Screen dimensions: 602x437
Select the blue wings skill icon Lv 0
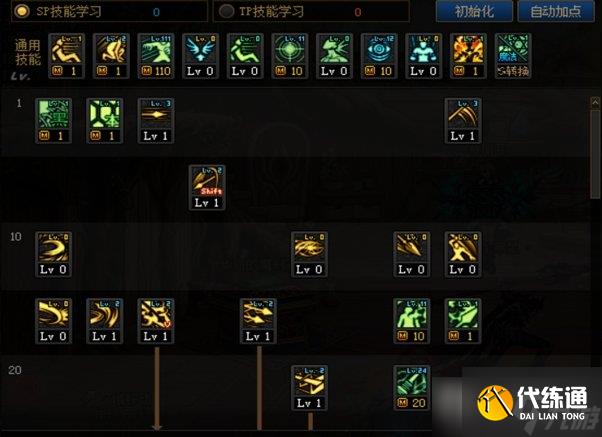pyautogui.click(x=200, y=56)
